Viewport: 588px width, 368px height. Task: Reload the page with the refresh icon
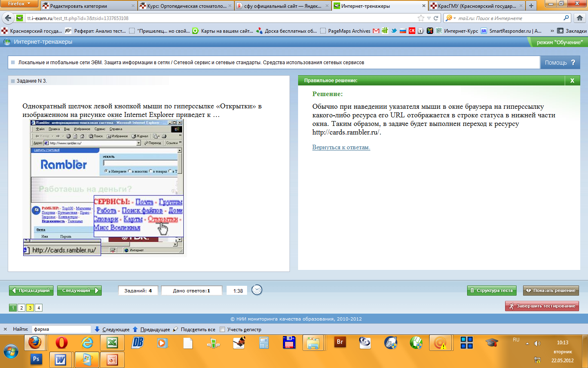(x=436, y=18)
